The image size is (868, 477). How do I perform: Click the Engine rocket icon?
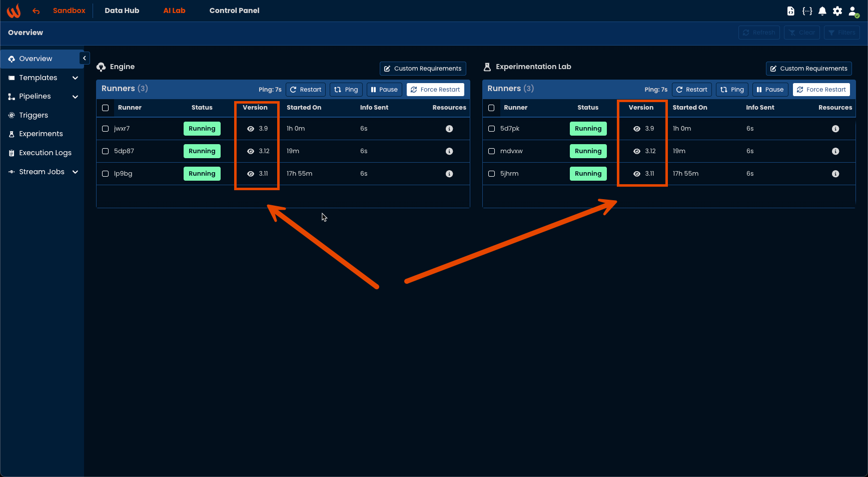click(x=101, y=67)
